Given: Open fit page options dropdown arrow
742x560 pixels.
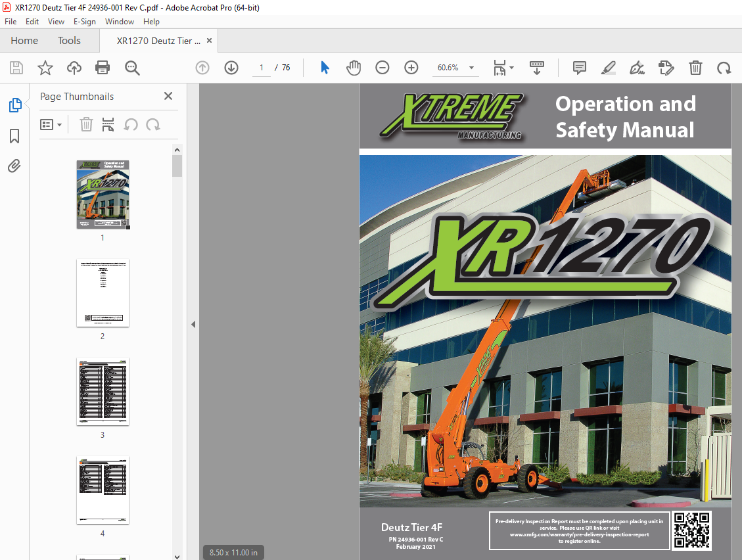Looking at the screenshot, I should pyautogui.click(x=511, y=68).
